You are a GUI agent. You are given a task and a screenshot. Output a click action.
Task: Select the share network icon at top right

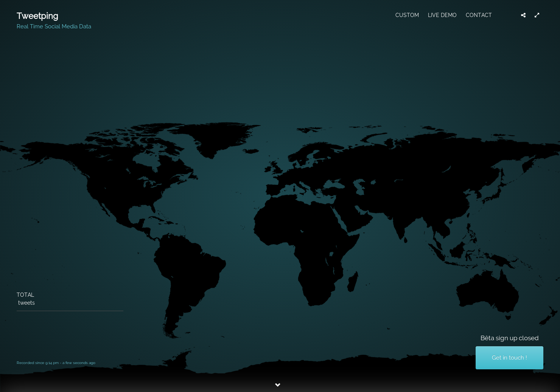[523, 15]
